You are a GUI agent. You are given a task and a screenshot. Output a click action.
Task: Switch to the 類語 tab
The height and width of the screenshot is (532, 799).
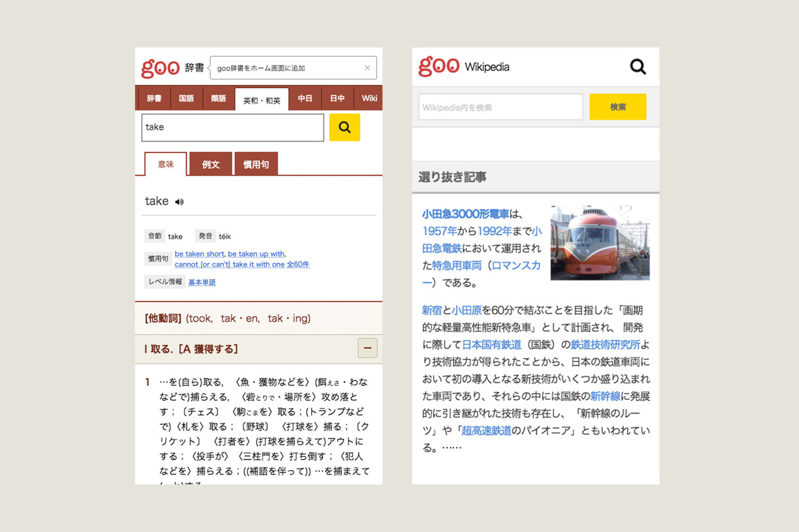coord(218,98)
